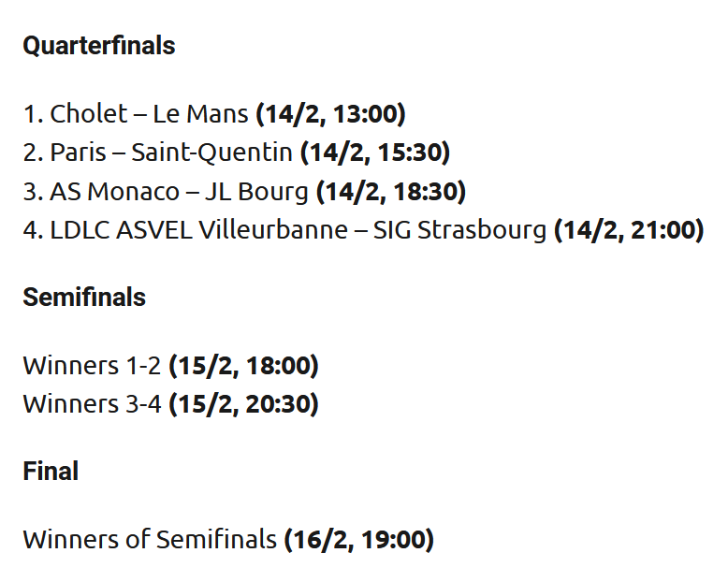This screenshot has height=582, width=728.
Task: Click the time (14/2, 15:30)
Action: 375,153
